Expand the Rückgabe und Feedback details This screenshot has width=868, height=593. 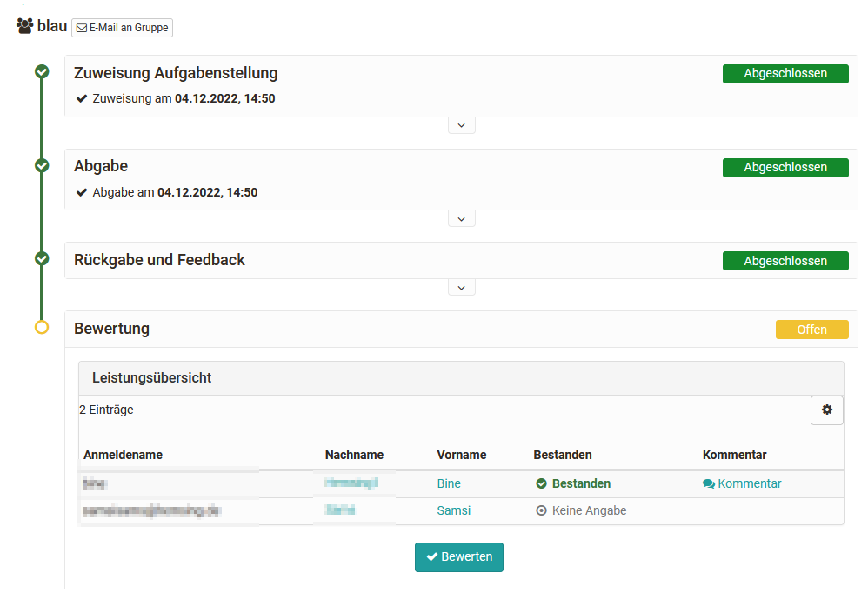tap(461, 287)
